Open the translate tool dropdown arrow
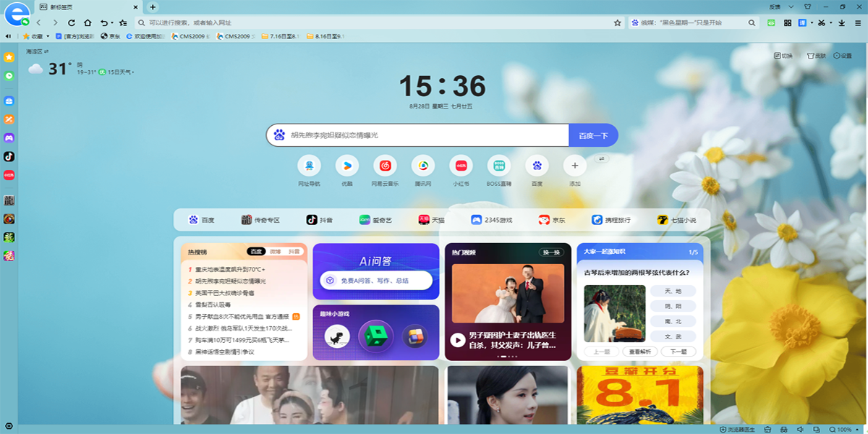 pos(812,23)
